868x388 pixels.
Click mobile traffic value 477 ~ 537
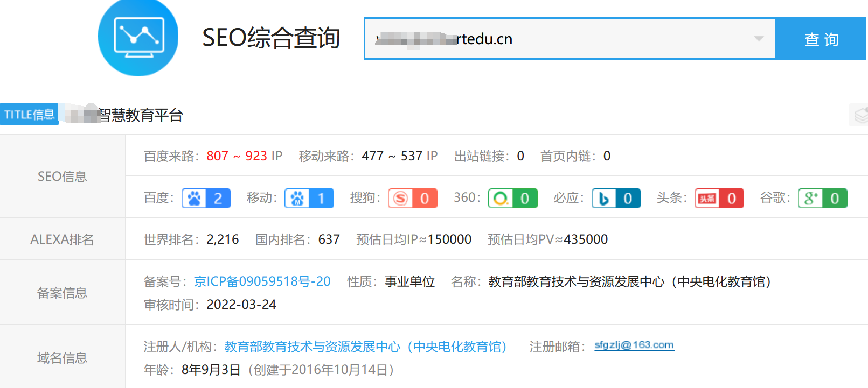pyautogui.click(x=392, y=156)
